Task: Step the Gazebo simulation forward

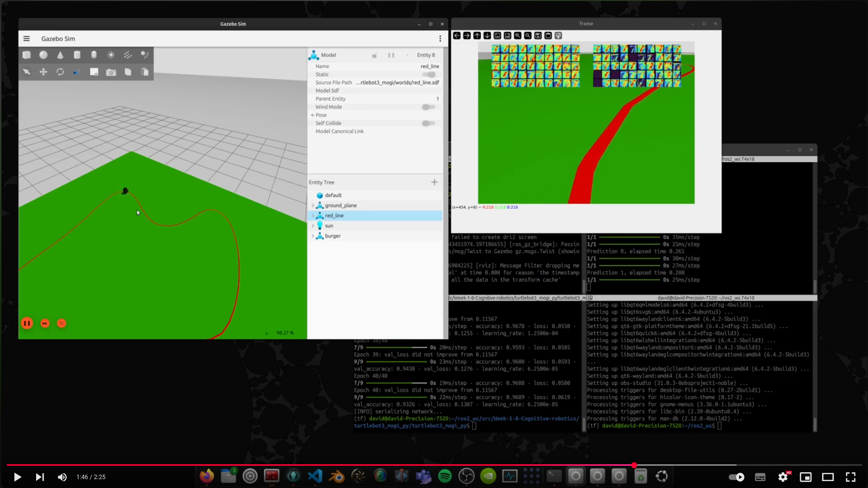Action: point(45,323)
